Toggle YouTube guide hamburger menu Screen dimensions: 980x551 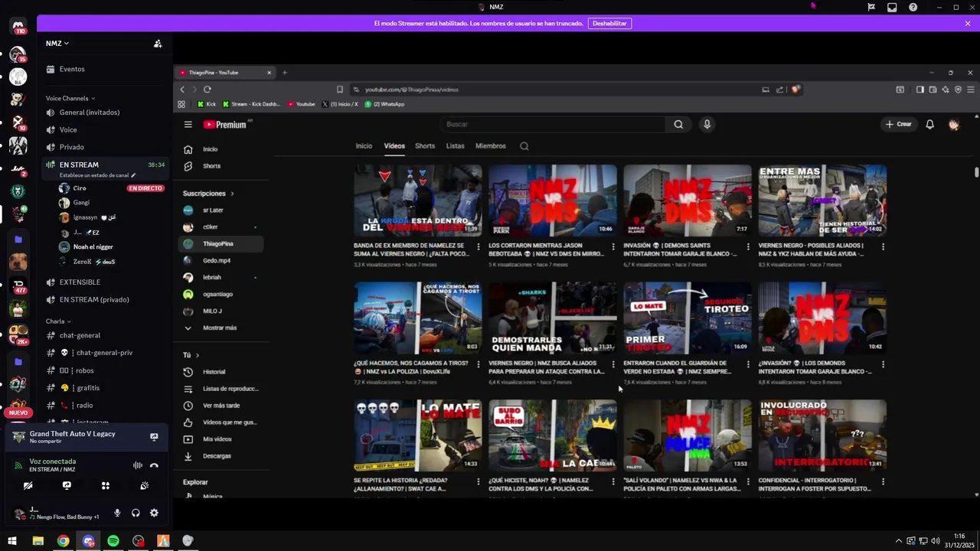[188, 124]
